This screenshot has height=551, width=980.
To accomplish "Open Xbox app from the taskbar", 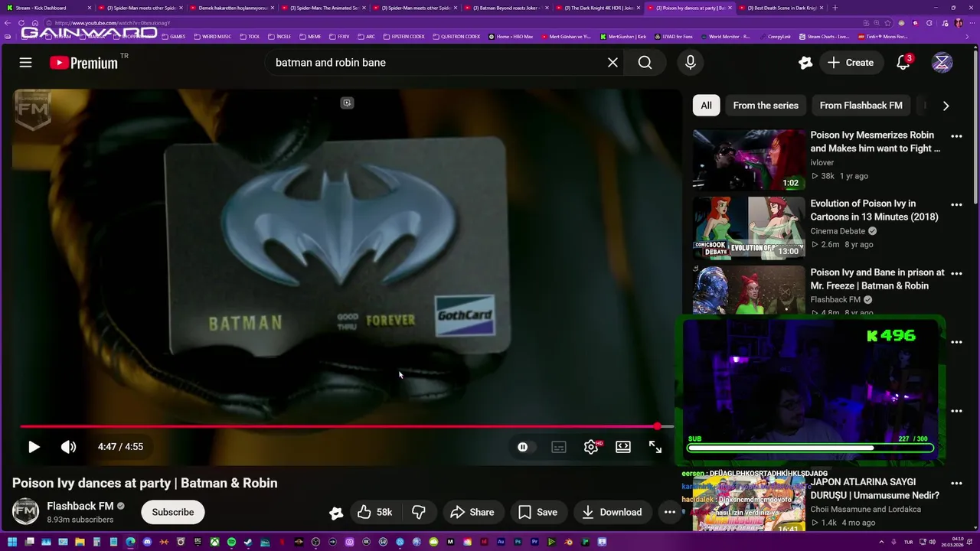I will pyautogui.click(x=214, y=542).
